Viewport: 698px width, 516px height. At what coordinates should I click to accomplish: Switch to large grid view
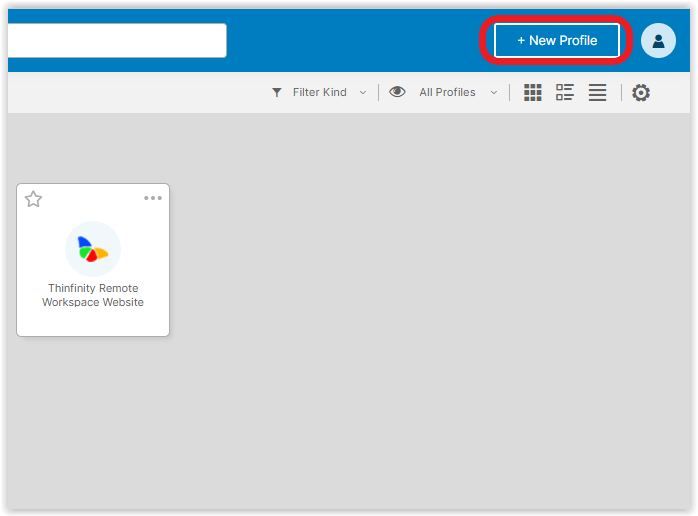click(532, 93)
